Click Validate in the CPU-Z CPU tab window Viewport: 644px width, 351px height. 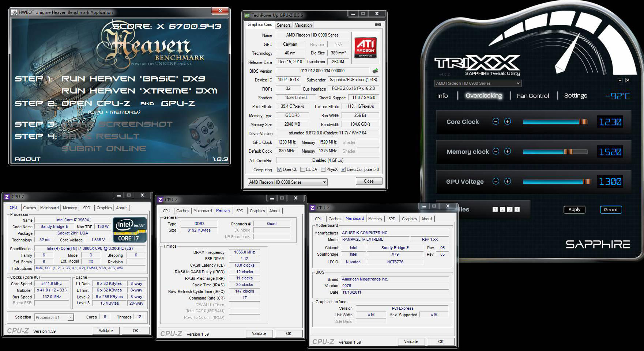coord(106,331)
